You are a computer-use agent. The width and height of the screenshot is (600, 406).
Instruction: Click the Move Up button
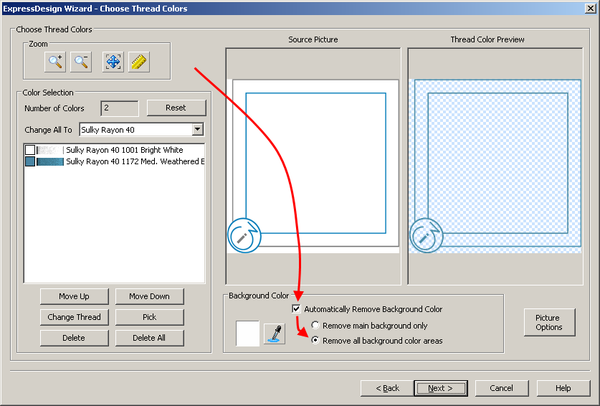tap(74, 297)
